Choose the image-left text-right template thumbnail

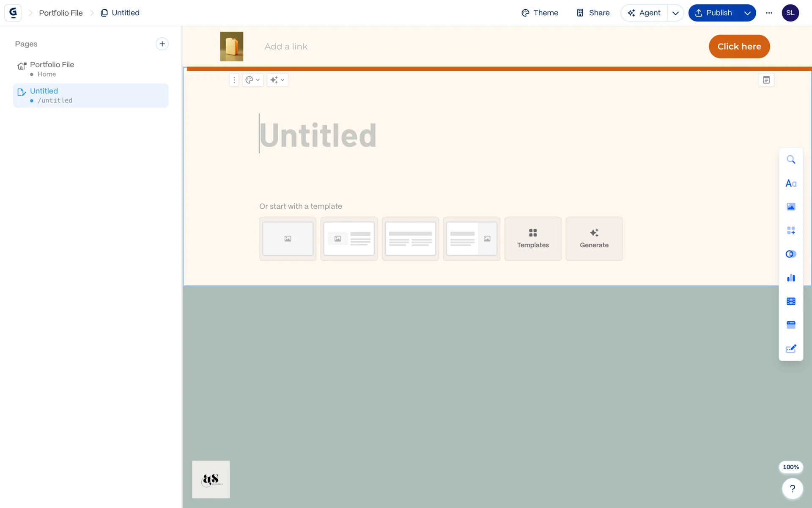pyautogui.click(x=349, y=239)
